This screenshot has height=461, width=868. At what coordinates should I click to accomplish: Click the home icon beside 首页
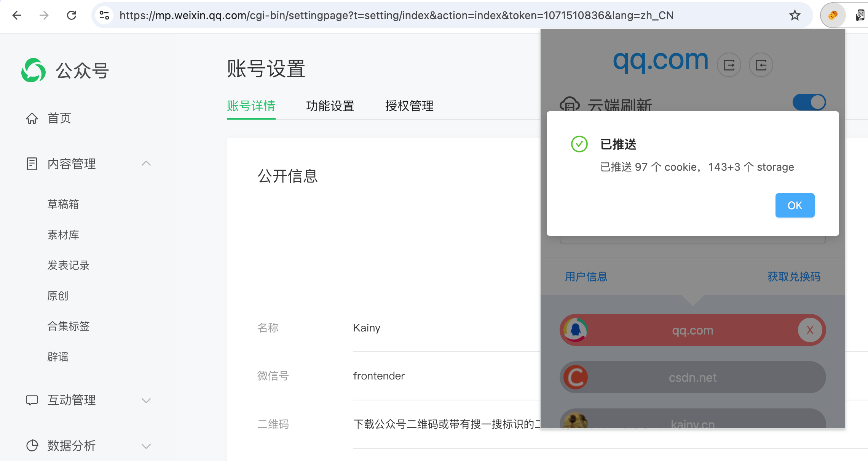32,118
